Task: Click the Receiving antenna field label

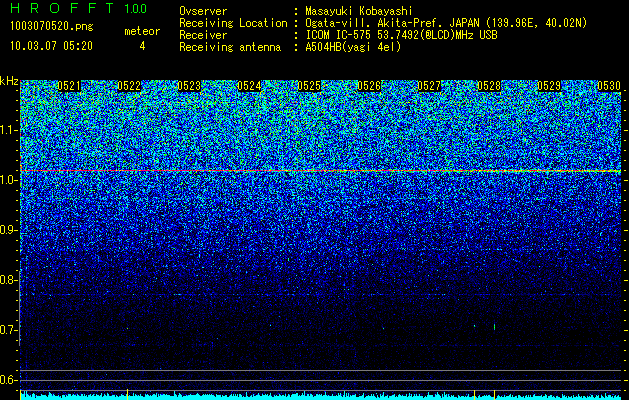Action: 230,47
